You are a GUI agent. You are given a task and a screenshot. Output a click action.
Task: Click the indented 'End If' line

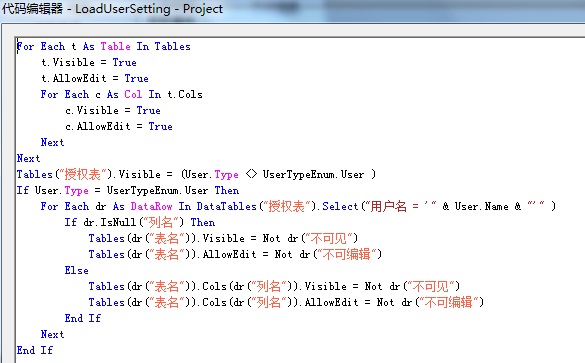(x=83, y=318)
